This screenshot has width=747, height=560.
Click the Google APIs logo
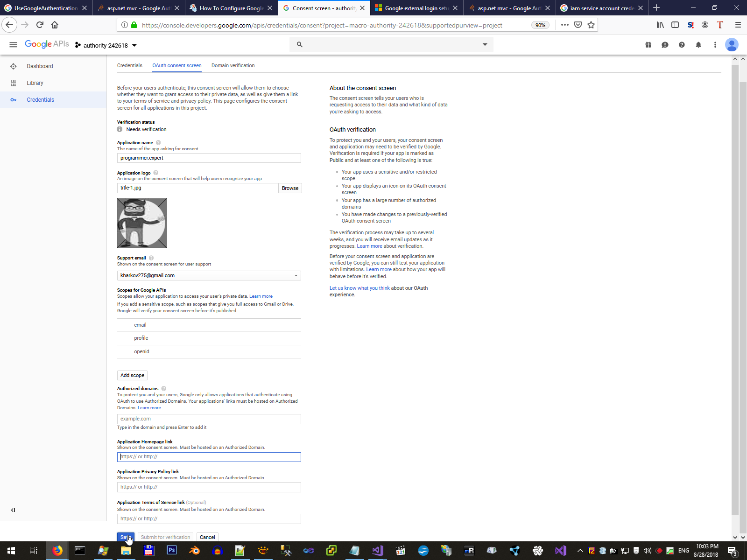pyautogui.click(x=47, y=44)
